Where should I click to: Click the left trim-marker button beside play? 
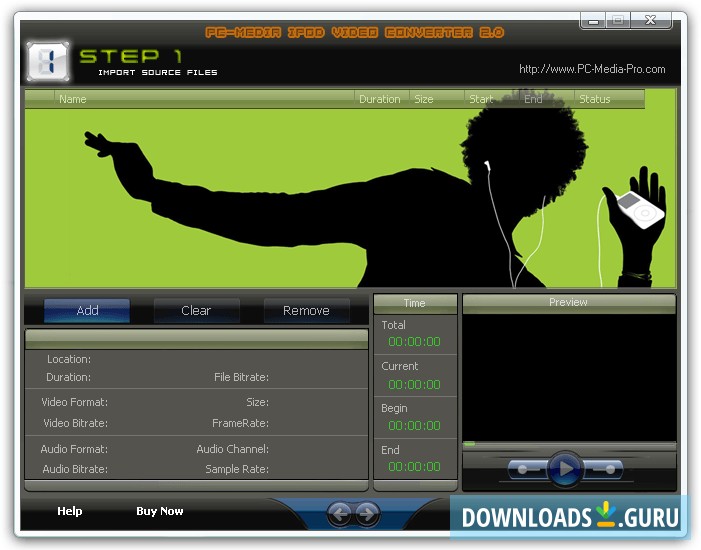coord(528,470)
